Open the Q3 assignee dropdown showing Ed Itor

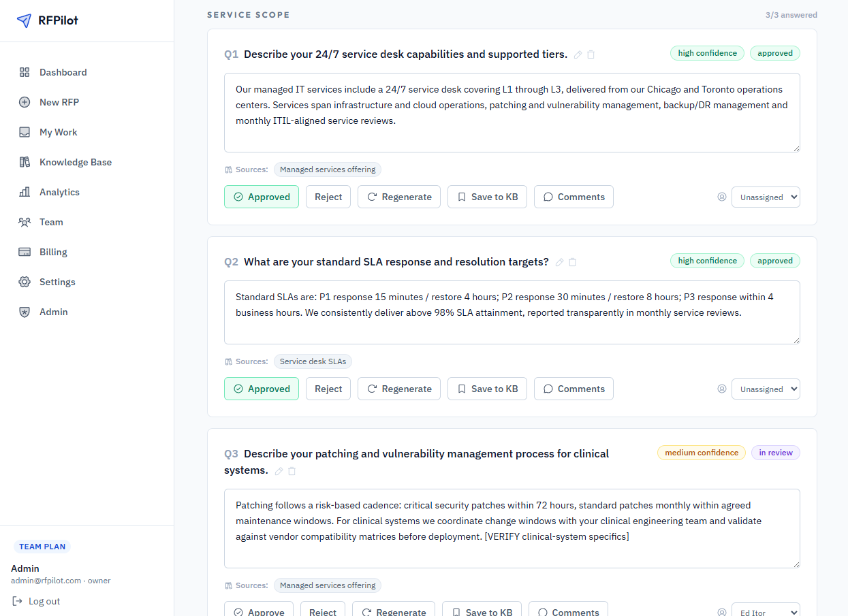[766, 611]
